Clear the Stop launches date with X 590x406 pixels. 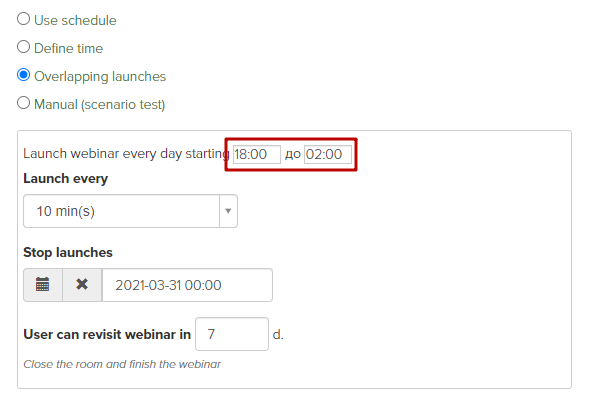click(82, 285)
